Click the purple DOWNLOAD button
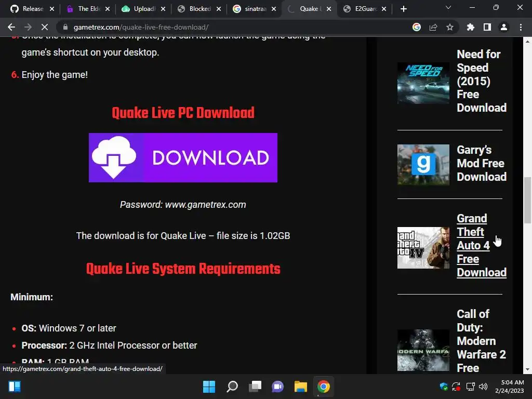The height and width of the screenshot is (399, 532). [183, 157]
